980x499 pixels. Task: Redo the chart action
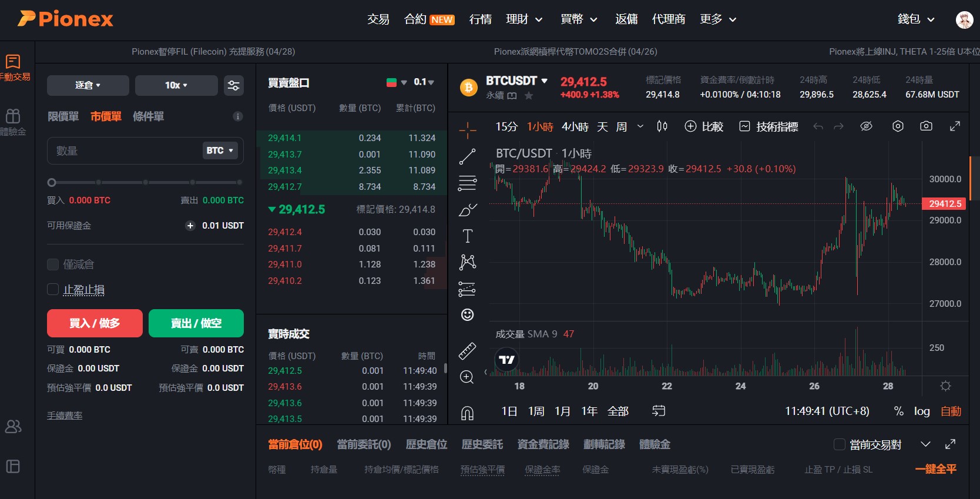[x=838, y=126]
